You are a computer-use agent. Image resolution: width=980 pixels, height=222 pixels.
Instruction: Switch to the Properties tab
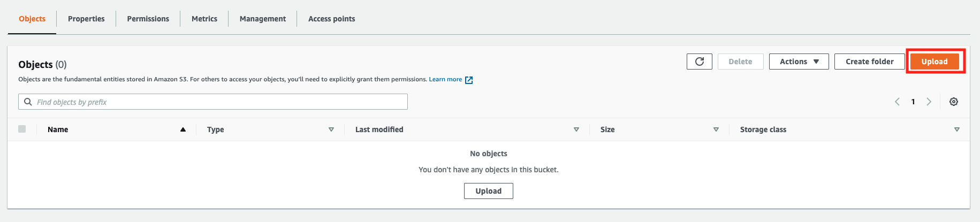point(86,19)
